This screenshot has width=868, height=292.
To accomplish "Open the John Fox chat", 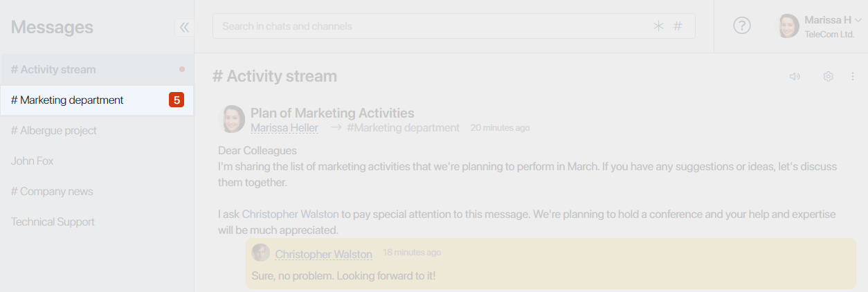I will [97, 161].
